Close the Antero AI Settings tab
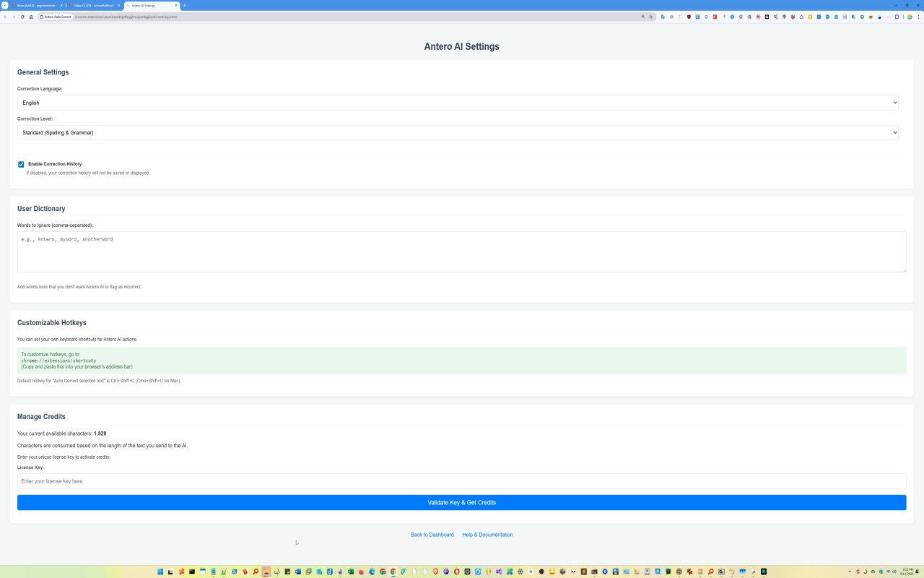924x578 pixels. coord(175,5)
